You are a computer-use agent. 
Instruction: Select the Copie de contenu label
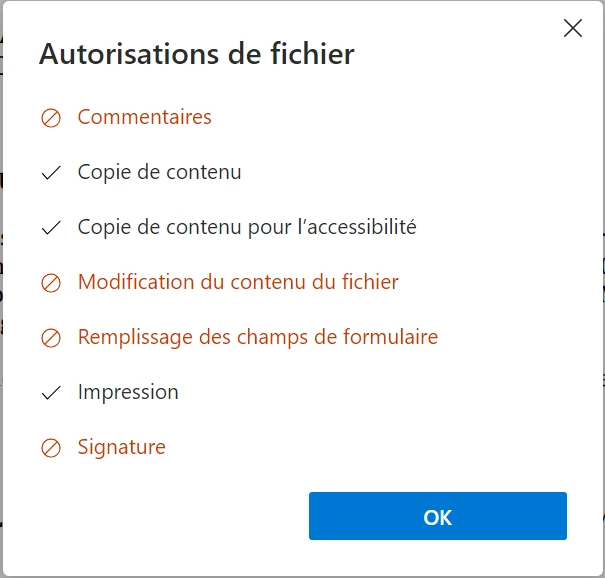(159, 172)
